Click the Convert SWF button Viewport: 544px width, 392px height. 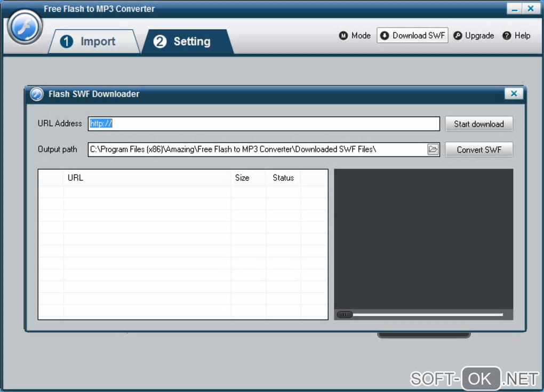point(479,149)
